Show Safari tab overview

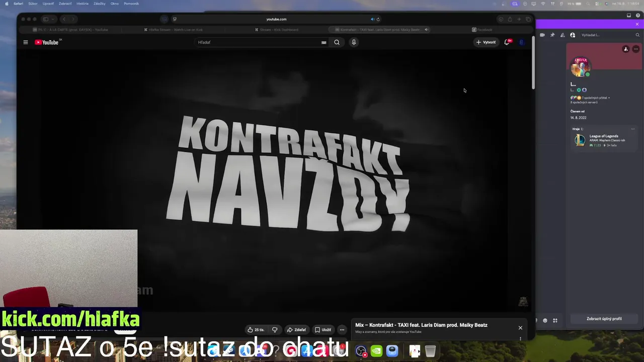coord(528,19)
